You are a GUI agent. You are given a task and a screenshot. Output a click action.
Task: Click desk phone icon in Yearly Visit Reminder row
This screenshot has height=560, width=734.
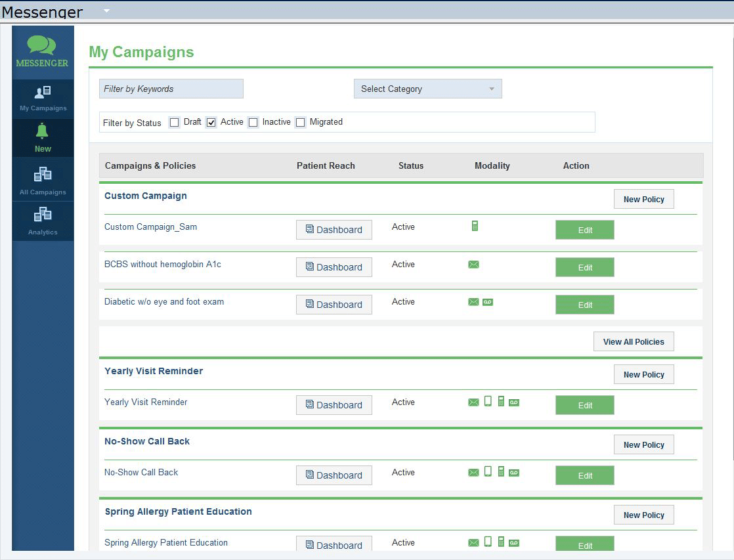point(501,401)
